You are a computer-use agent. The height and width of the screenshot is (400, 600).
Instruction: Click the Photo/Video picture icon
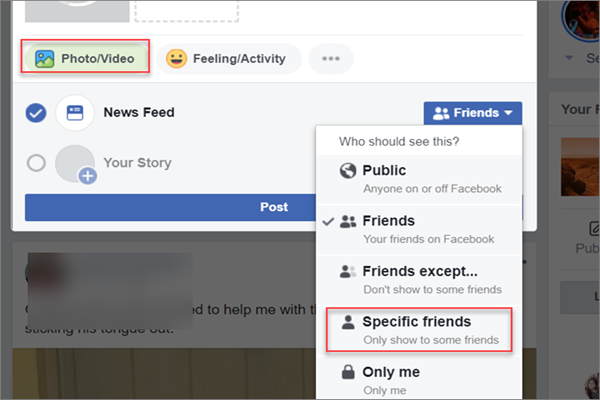[x=45, y=59]
